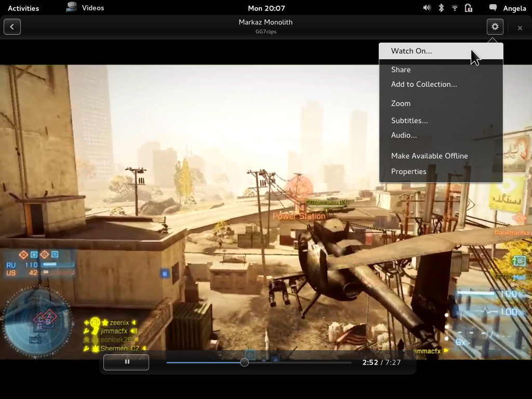Image resolution: width=532 pixels, height=399 pixels.
Task: Pause the video playback
Action: (x=126, y=362)
